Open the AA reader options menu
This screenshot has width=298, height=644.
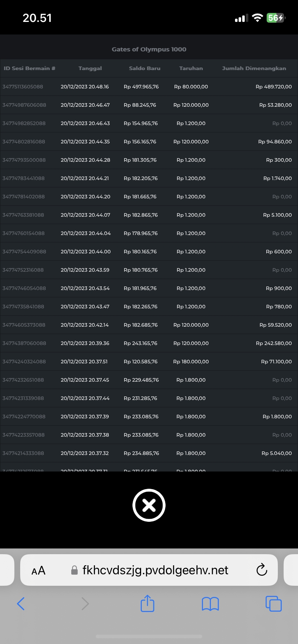(39, 570)
